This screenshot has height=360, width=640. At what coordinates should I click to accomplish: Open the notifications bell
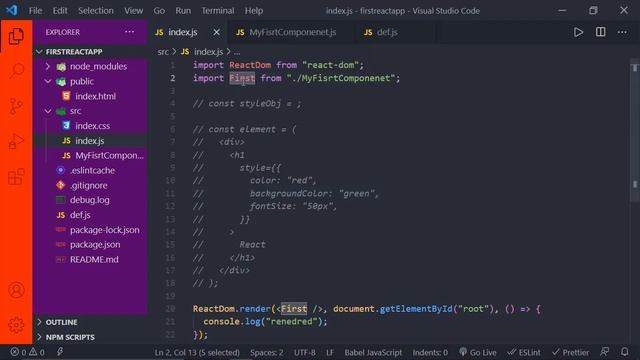click(x=624, y=351)
